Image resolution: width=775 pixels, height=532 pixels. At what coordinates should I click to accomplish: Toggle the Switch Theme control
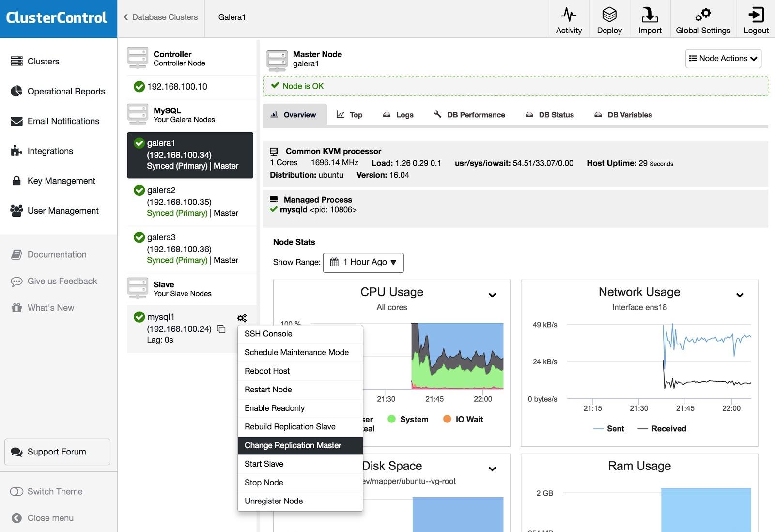click(x=16, y=491)
